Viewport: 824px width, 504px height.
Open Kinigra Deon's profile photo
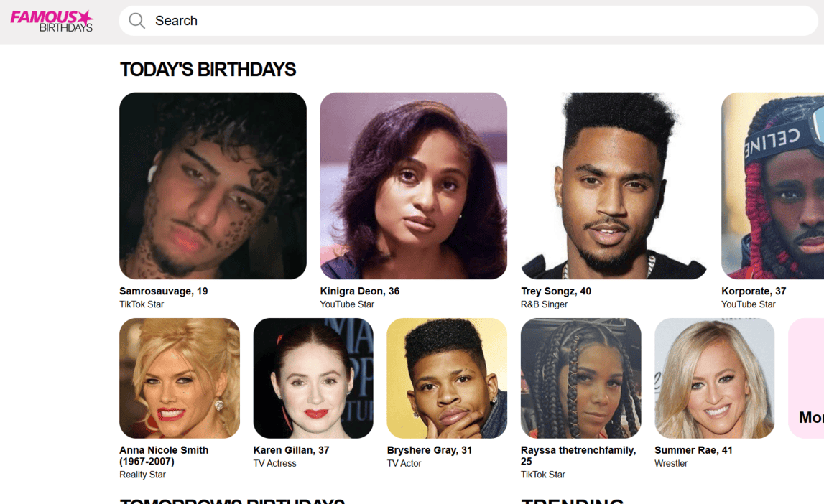click(x=413, y=185)
